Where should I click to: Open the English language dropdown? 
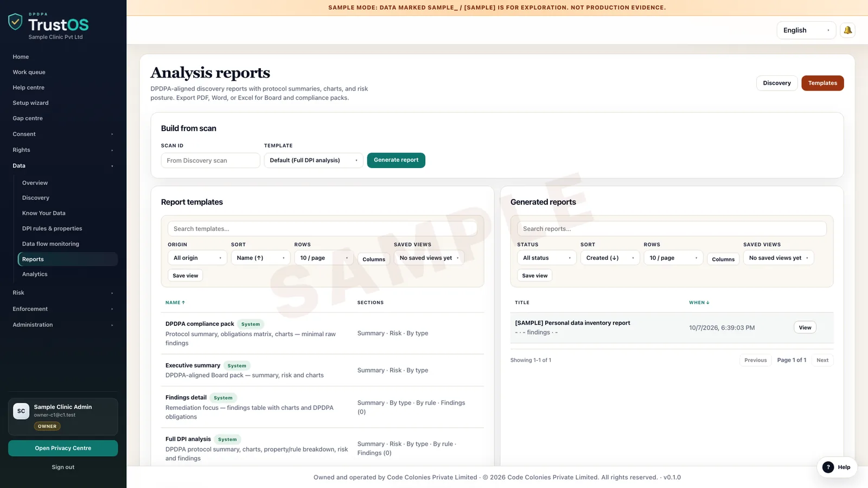[806, 30]
